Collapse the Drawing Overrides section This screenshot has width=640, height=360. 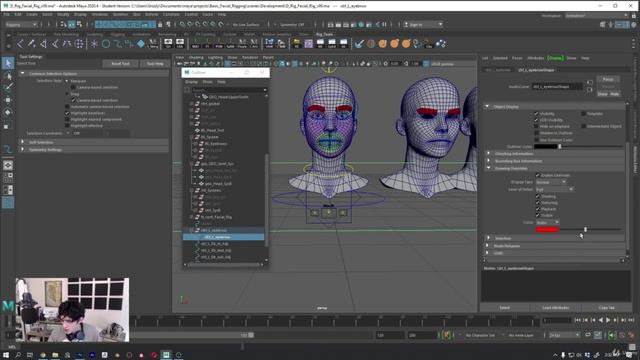coord(488,168)
